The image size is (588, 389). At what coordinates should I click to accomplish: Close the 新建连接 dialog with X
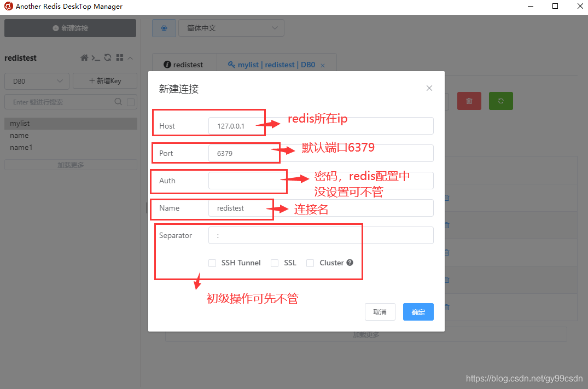(x=429, y=88)
